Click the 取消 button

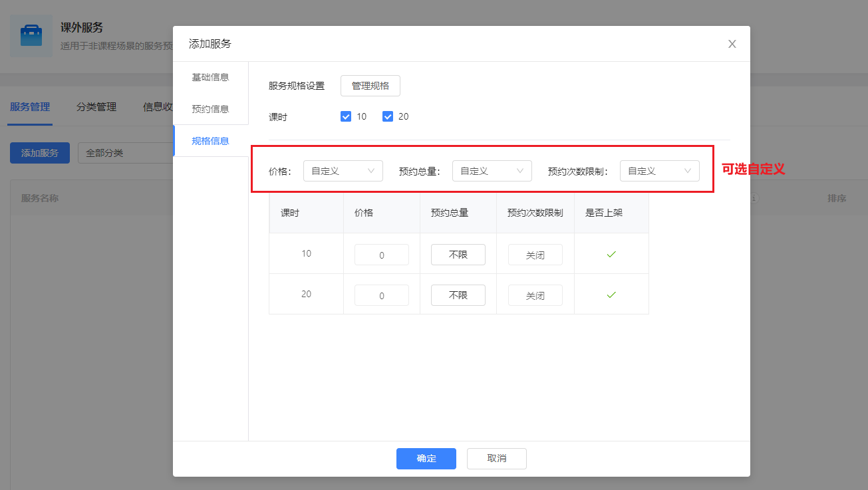tap(497, 459)
